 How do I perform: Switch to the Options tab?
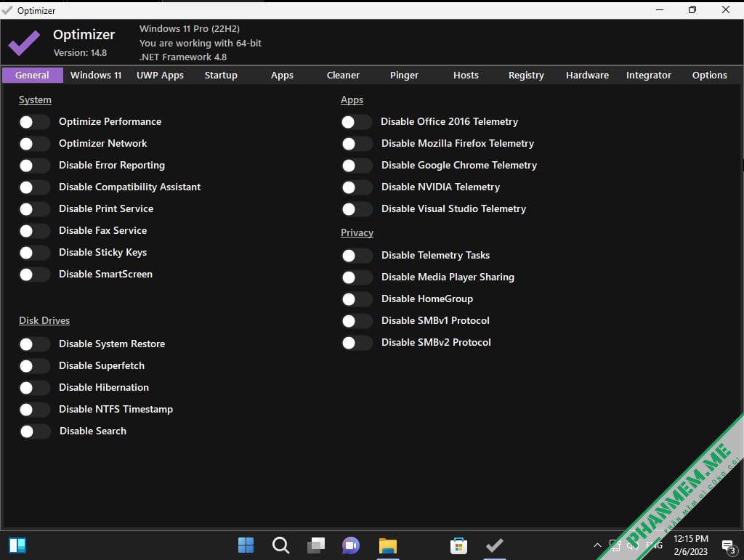tap(709, 76)
